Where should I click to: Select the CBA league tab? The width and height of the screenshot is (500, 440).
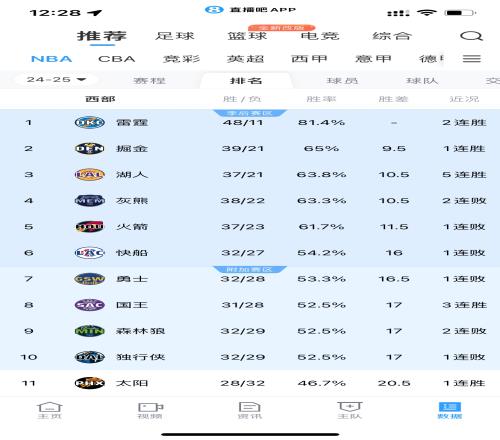(x=116, y=59)
